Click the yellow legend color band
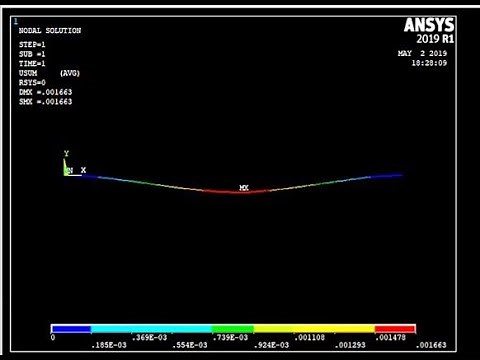 [314, 329]
